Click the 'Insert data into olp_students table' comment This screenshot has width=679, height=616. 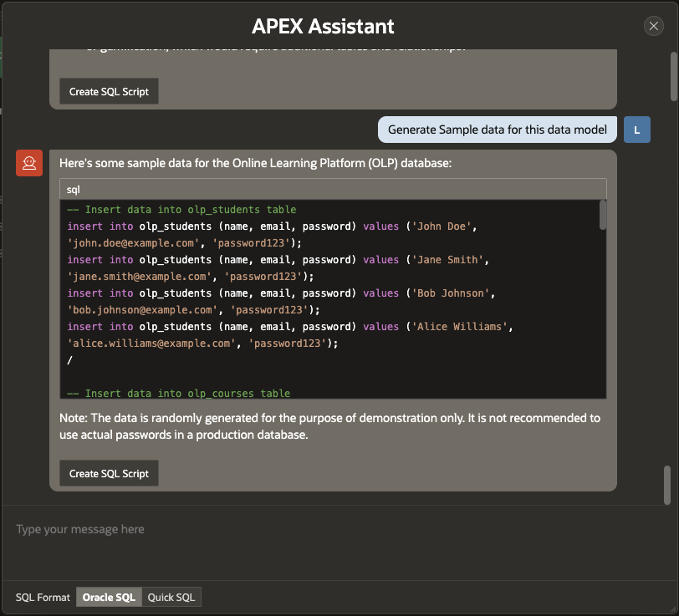pos(181,210)
